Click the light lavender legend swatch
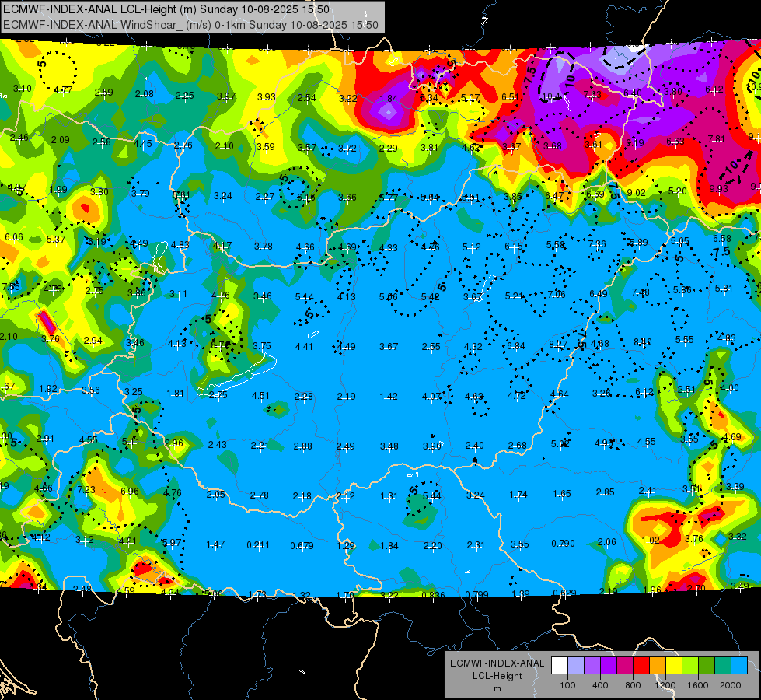 click(576, 665)
